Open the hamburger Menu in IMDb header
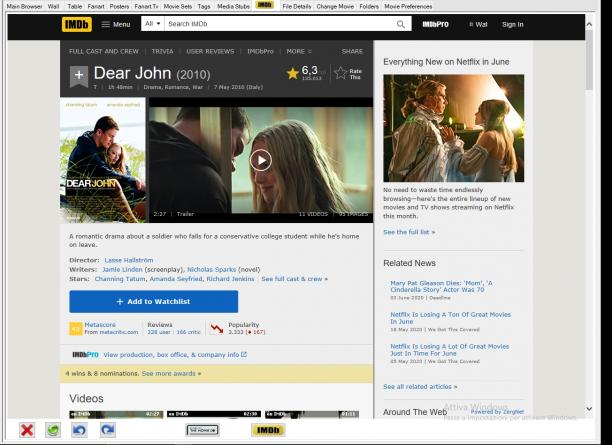 (x=116, y=24)
